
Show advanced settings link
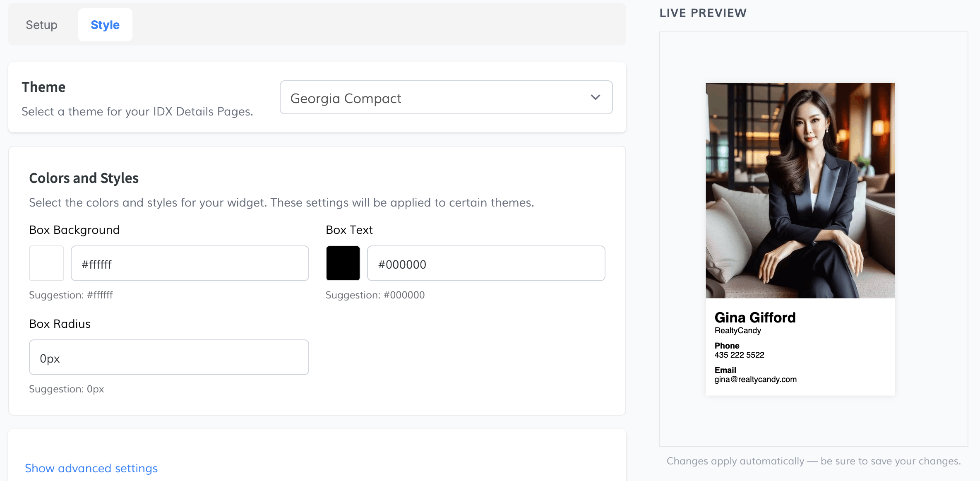point(91,468)
